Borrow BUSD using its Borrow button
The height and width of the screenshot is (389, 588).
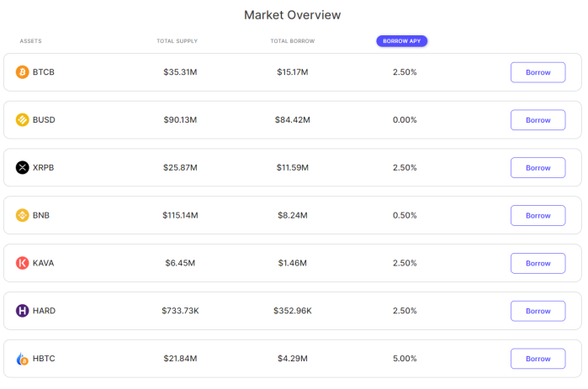(x=538, y=120)
